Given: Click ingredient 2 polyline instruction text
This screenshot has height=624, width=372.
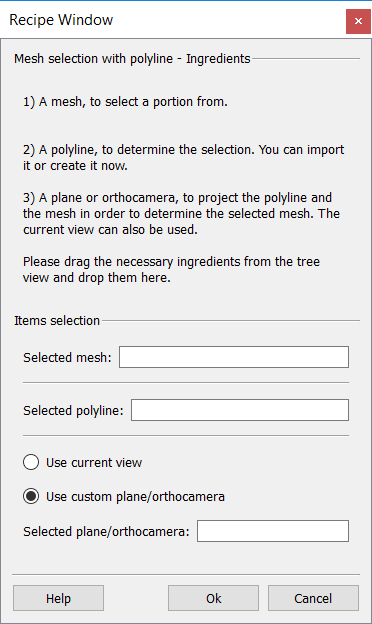Looking at the screenshot, I should point(183,158).
